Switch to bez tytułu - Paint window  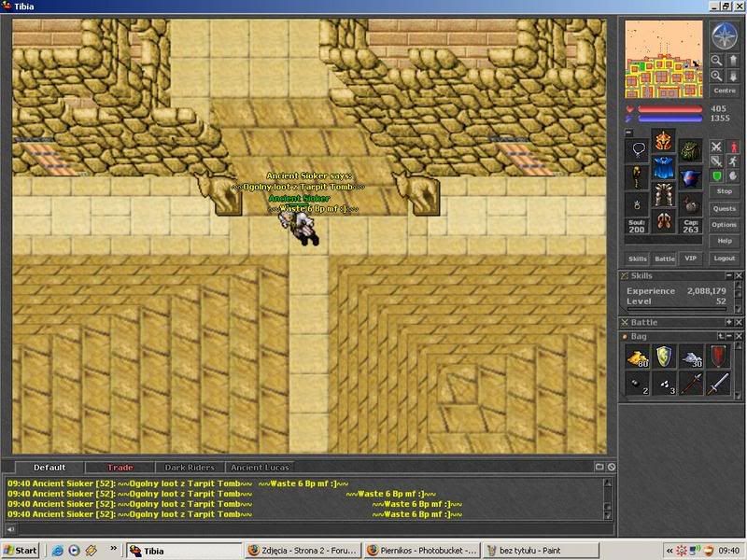[x=541, y=551]
